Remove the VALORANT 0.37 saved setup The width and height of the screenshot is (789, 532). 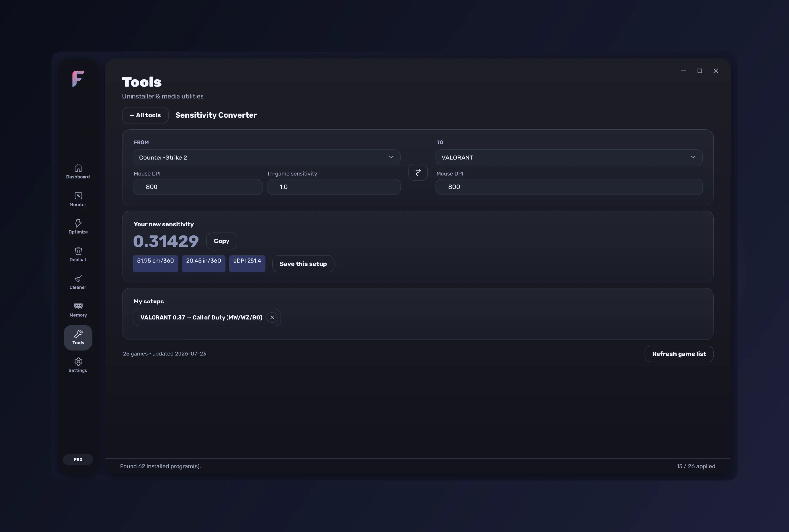272,318
